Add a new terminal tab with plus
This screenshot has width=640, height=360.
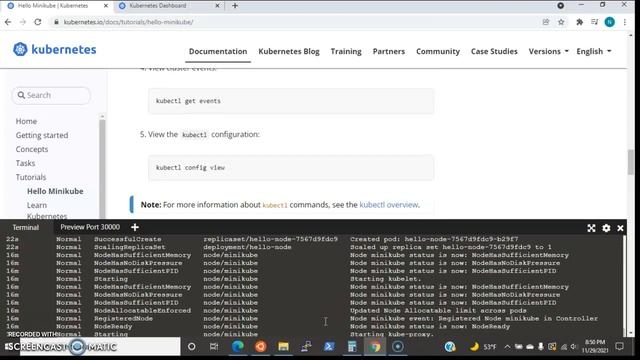[x=135, y=227]
